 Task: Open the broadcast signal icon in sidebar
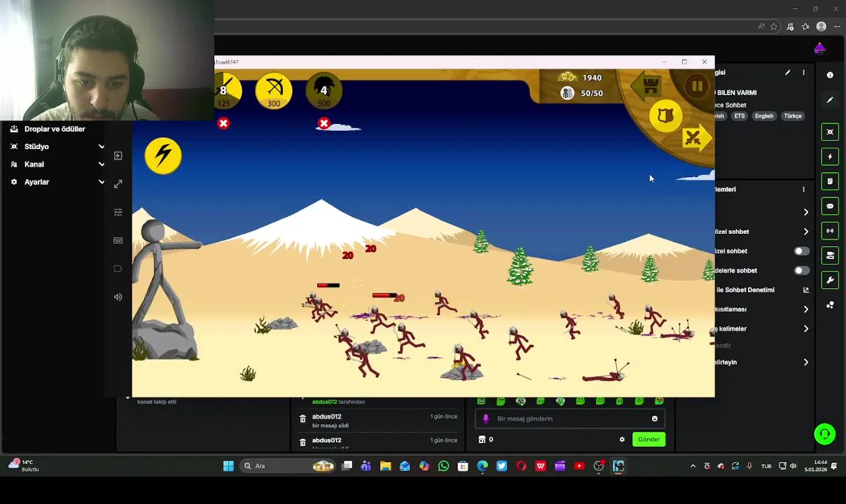click(830, 231)
